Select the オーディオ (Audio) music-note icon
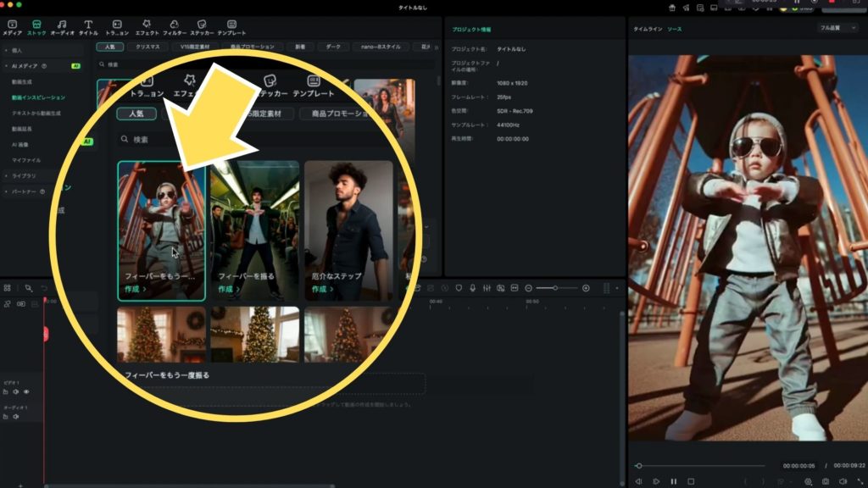This screenshot has height=488, width=868. point(62,24)
